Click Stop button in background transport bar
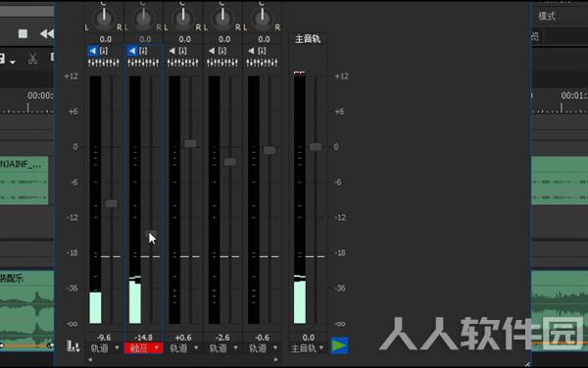Screen dimensions: 588x368 (23, 33)
